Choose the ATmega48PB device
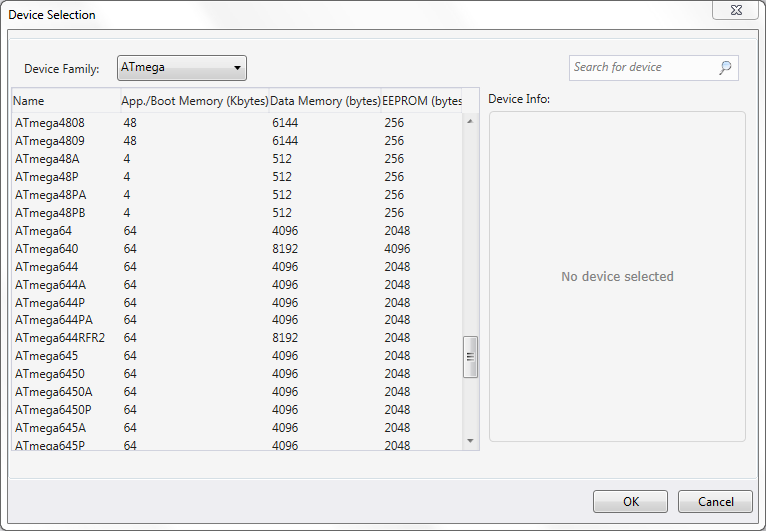The width and height of the screenshot is (766, 531). click(237, 213)
